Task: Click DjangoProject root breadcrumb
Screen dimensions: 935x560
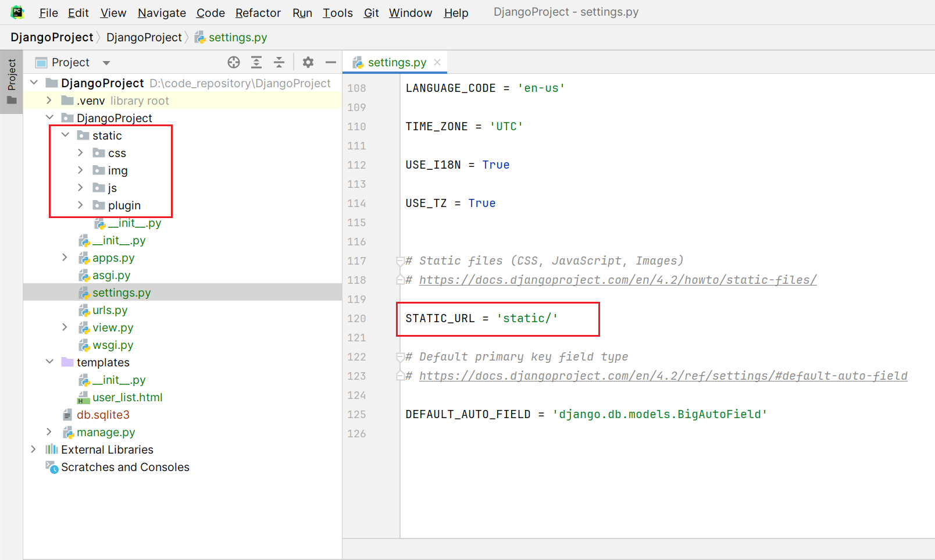Action: [52, 37]
